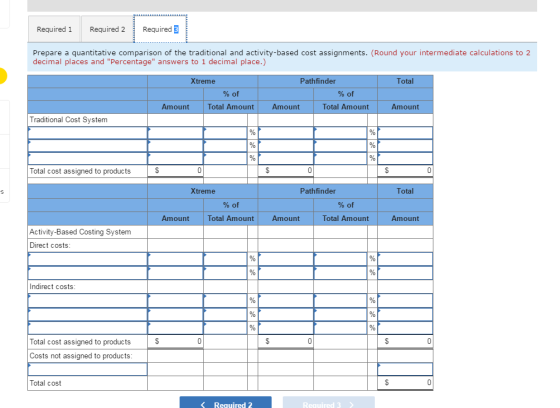Switch to the Required 1 tab
560x408 pixels.
54,29
